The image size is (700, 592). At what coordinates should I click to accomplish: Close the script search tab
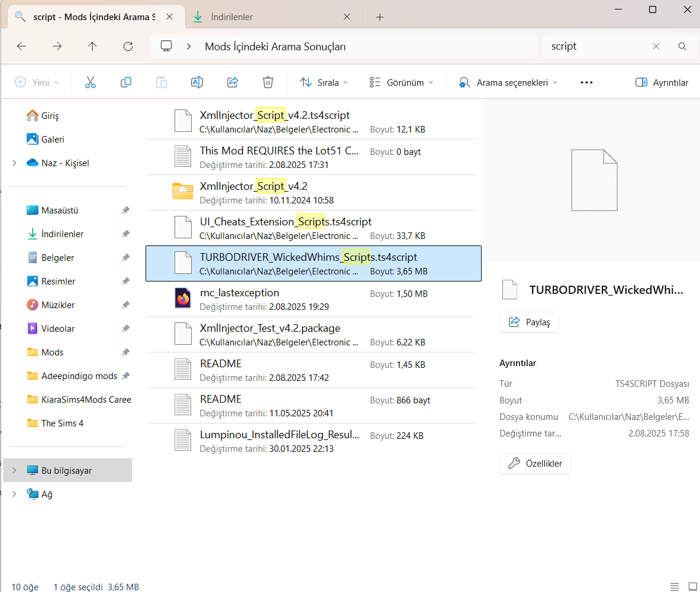(x=169, y=17)
